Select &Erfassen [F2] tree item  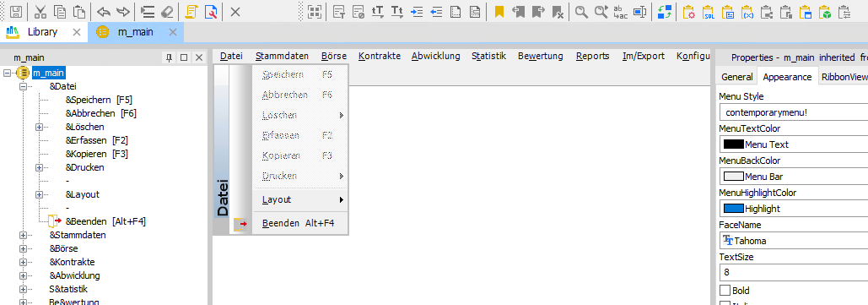click(97, 140)
